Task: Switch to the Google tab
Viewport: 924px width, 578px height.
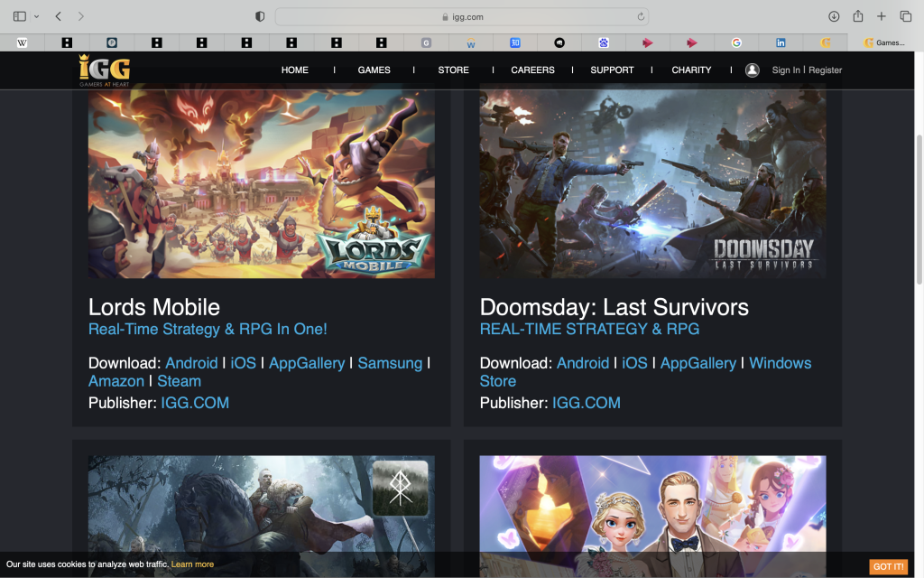Action: tap(736, 42)
